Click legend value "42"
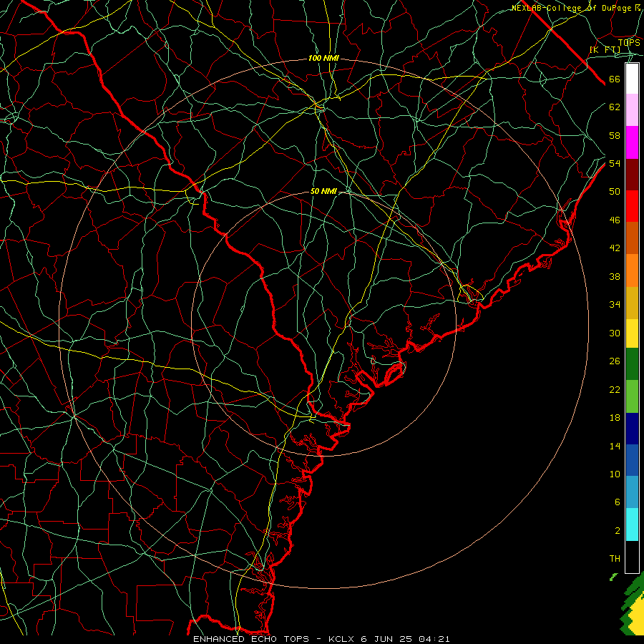 click(615, 248)
